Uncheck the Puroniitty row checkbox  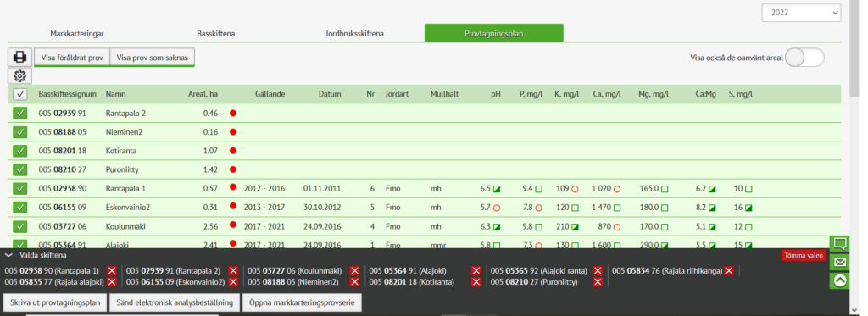(x=20, y=170)
